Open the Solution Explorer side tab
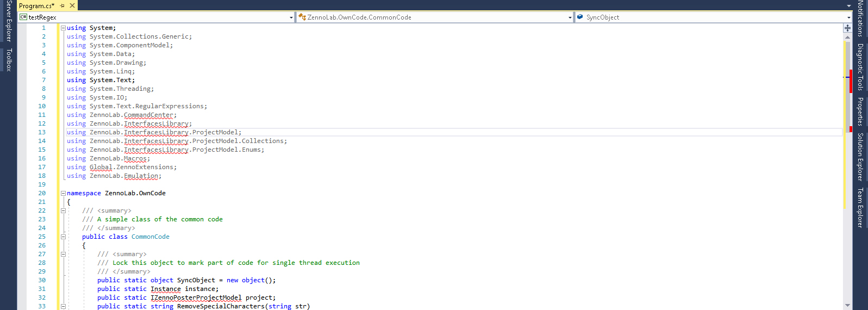Image resolution: width=868 pixels, height=310 pixels. click(860, 157)
